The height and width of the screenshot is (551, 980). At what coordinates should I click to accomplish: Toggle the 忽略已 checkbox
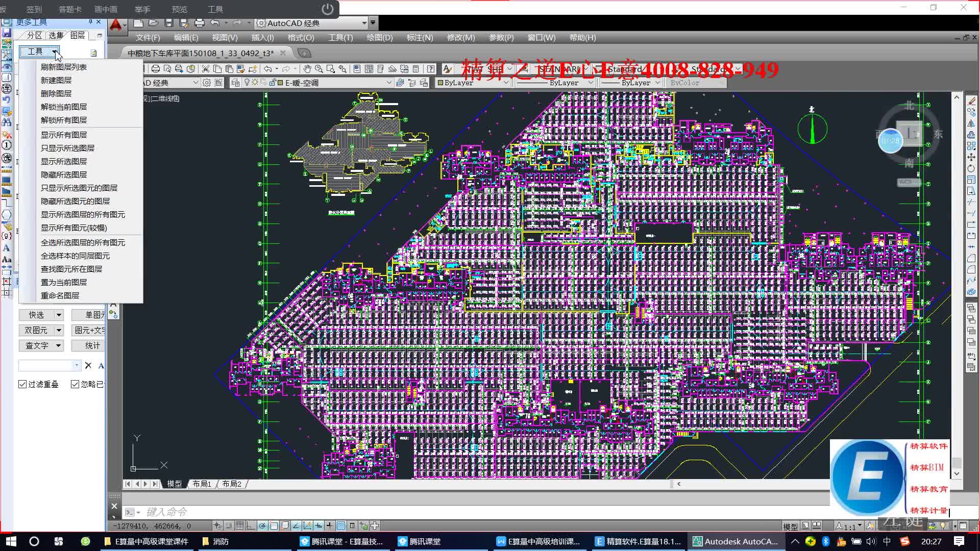[75, 384]
